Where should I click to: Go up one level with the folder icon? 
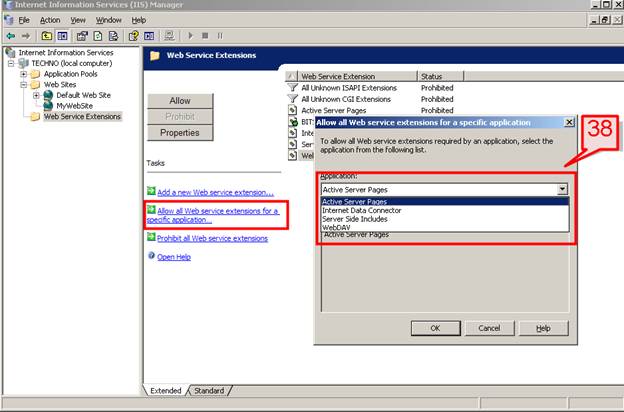47,36
